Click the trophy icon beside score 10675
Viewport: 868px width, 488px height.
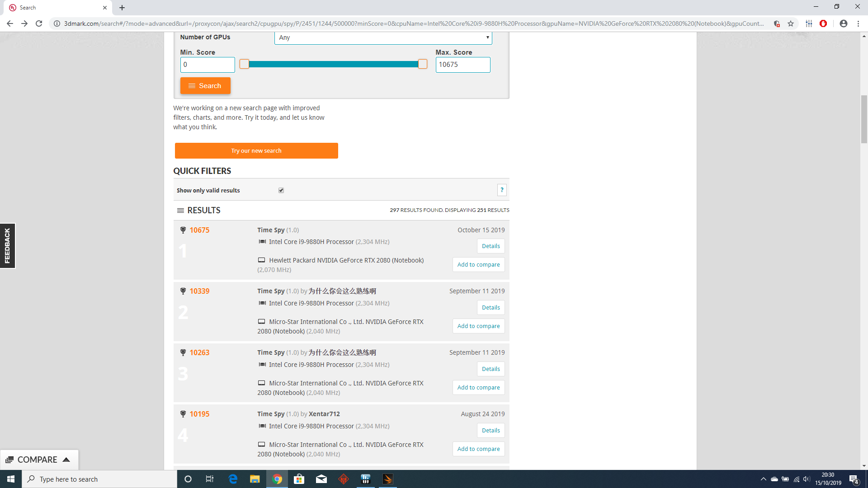pos(183,230)
